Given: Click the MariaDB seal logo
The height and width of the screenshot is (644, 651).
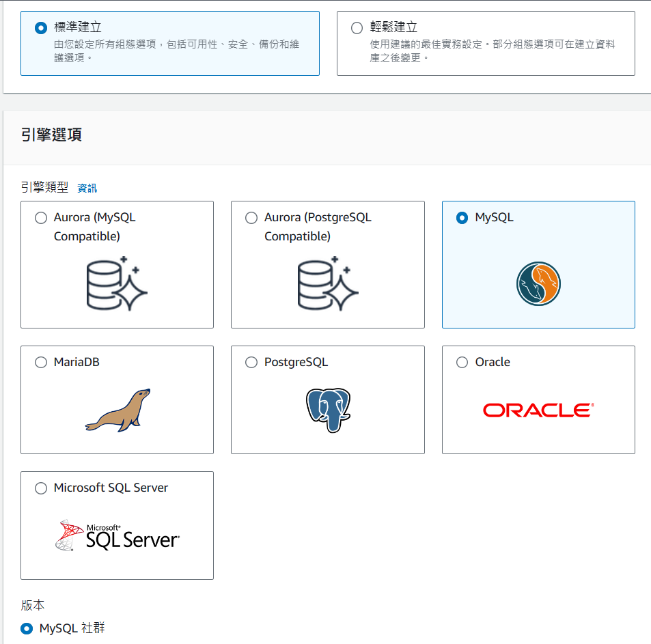Looking at the screenshot, I should click(118, 410).
